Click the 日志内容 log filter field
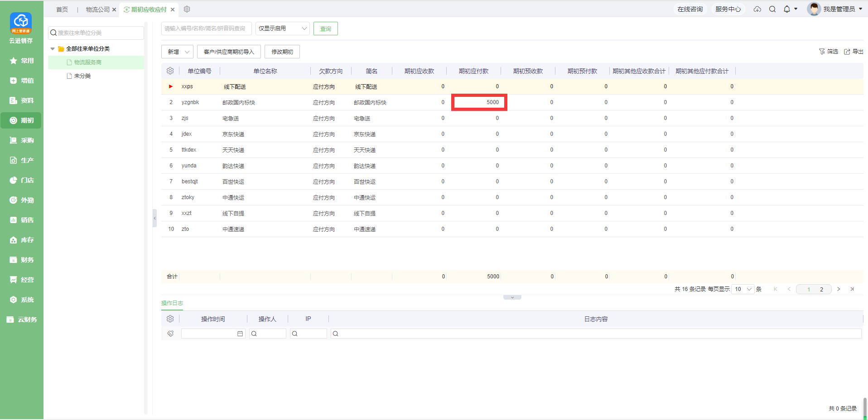This screenshot has height=420, width=868. 596,334
